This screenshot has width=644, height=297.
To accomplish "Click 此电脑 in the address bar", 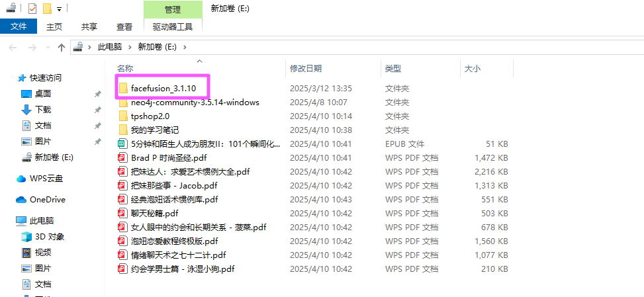I will pyautogui.click(x=110, y=47).
